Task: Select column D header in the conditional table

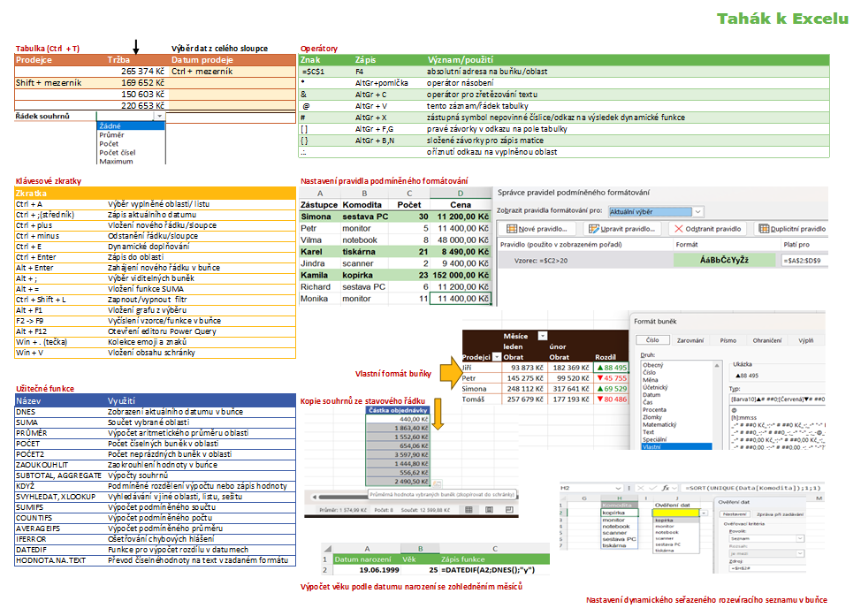Action: pos(461,194)
